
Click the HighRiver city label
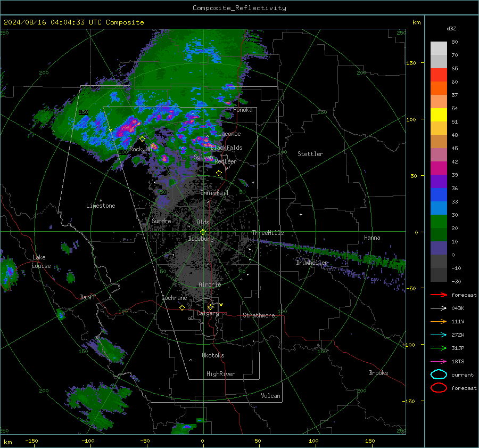point(221,374)
